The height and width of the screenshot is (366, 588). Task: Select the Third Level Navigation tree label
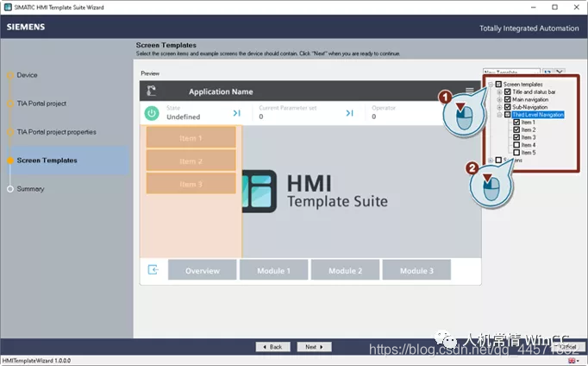538,115
